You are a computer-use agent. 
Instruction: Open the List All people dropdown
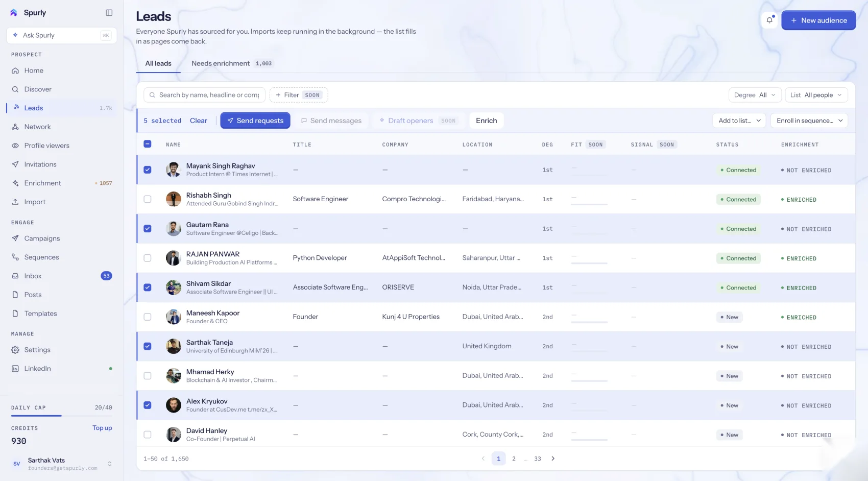click(816, 95)
